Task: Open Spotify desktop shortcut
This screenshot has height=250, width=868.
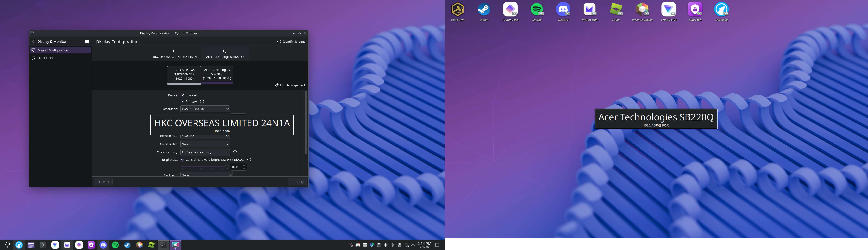Action: pyautogui.click(x=537, y=12)
